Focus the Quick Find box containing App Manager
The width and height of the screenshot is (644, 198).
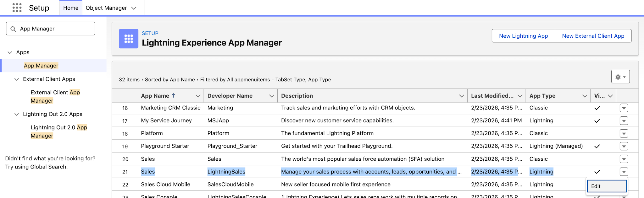point(51,29)
